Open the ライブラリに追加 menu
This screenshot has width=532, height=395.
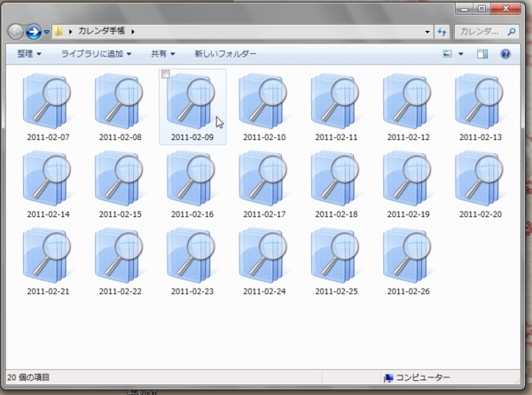click(96, 54)
